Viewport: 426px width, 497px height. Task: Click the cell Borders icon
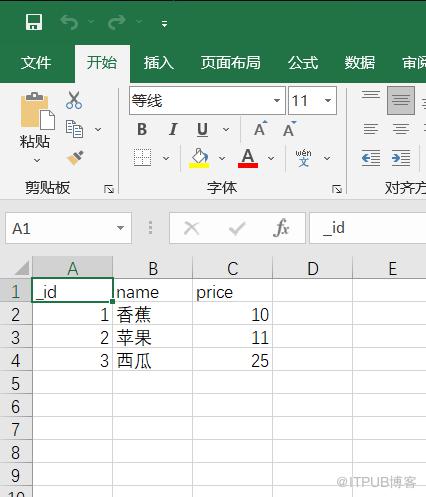[143, 158]
